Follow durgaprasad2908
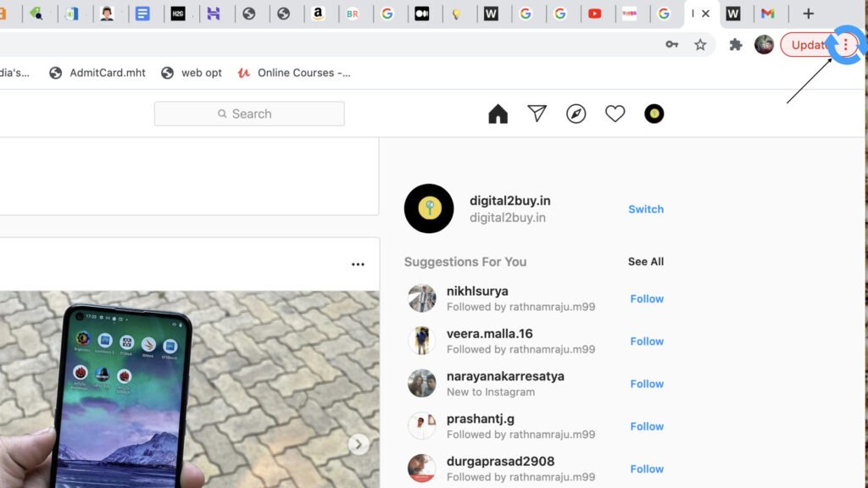This screenshot has width=868, height=488. tap(647, 469)
